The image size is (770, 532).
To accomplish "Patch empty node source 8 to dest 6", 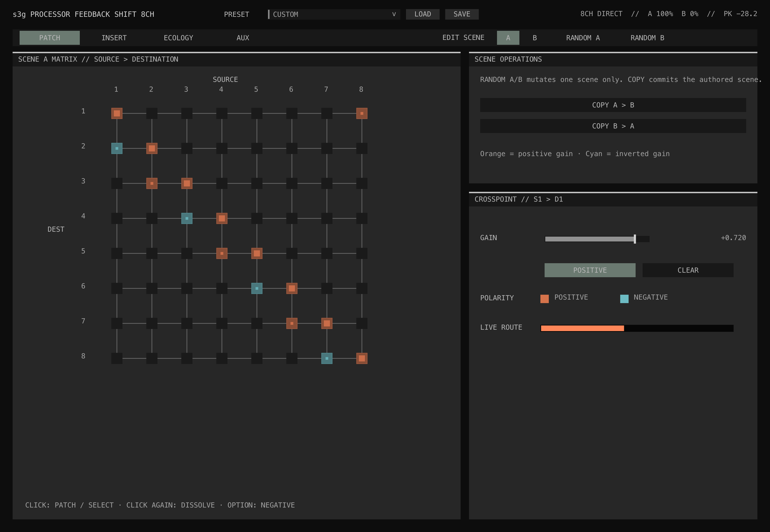I will click(x=362, y=288).
